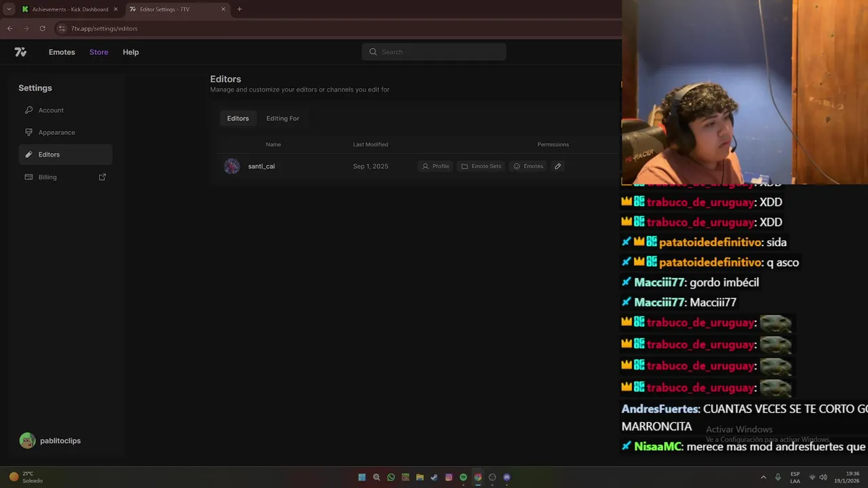Open the weather widget showing 21°C
Viewport: 868px width, 488px height.
tap(26, 477)
